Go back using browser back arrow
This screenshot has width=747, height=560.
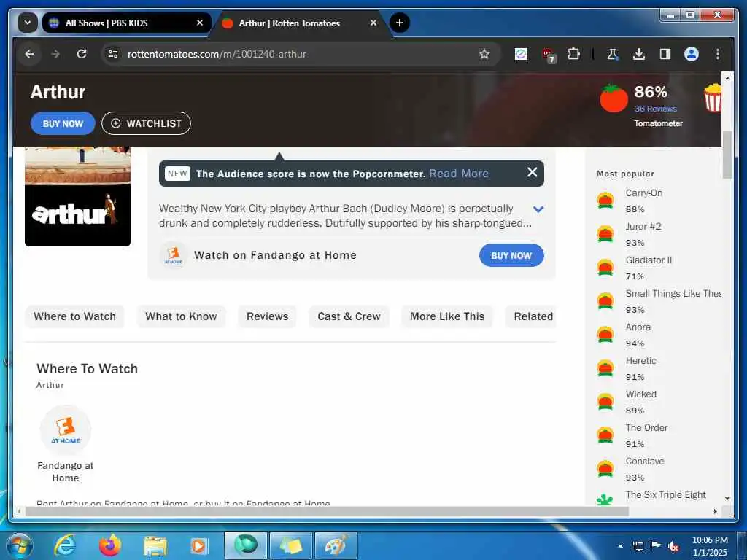click(29, 54)
